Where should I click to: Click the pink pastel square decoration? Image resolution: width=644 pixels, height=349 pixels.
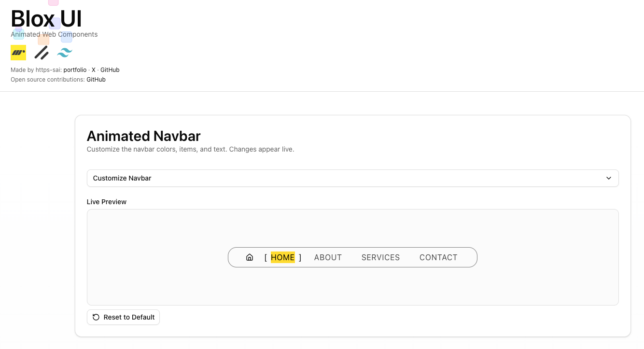[x=53, y=3]
